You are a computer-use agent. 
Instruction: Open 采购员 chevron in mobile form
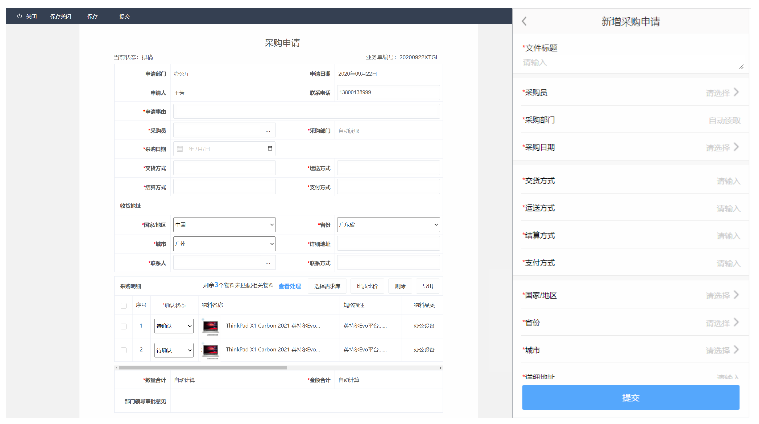[x=737, y=92]
